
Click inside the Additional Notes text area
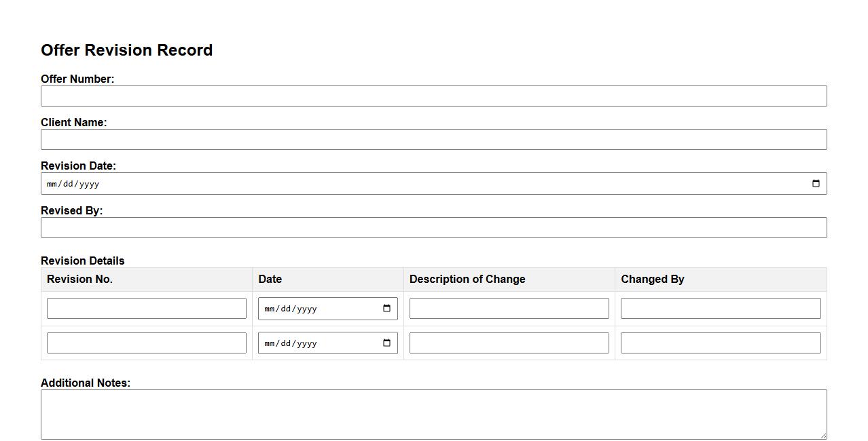pyautogui.click(x=433, y=414)
